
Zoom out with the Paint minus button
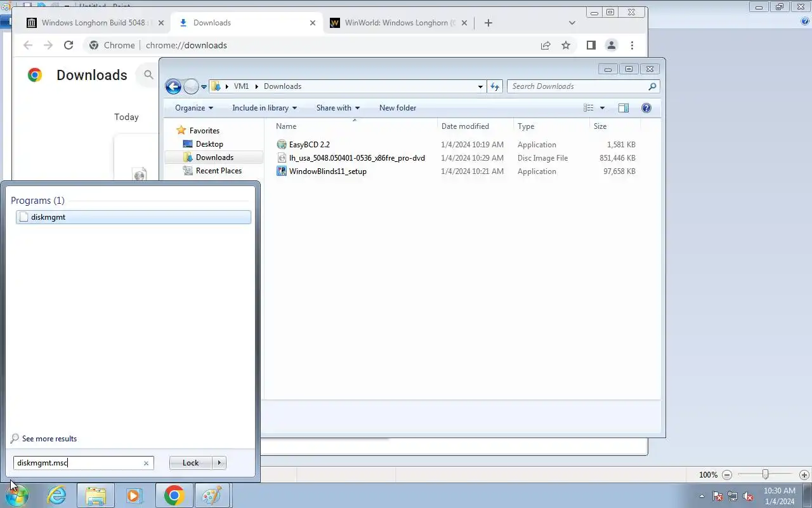coord(727,475)
